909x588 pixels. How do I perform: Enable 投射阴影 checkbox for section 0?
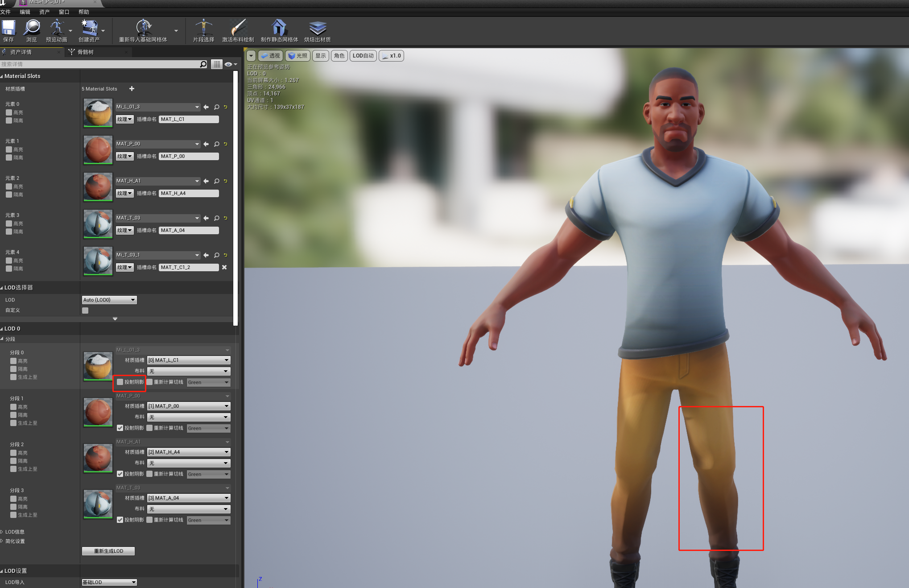(120, 382)
